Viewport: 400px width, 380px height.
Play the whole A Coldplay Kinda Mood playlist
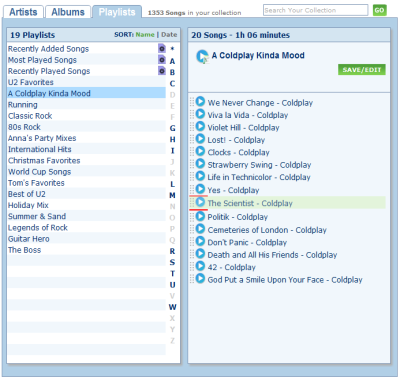(x=202, y=56)
